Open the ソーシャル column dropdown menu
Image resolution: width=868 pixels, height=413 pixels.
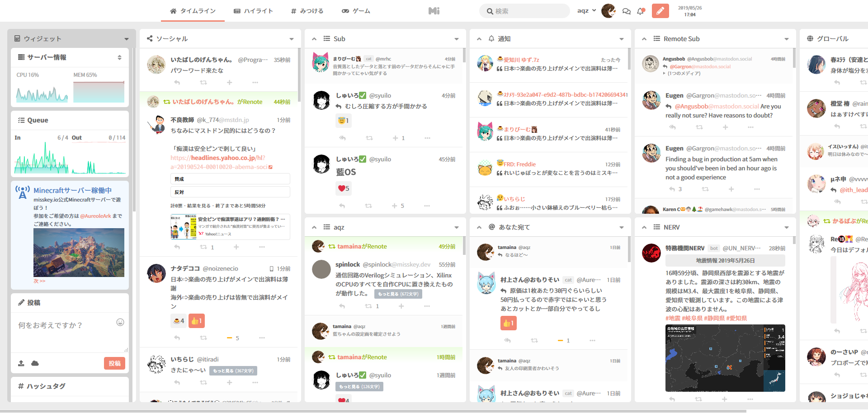292,39
